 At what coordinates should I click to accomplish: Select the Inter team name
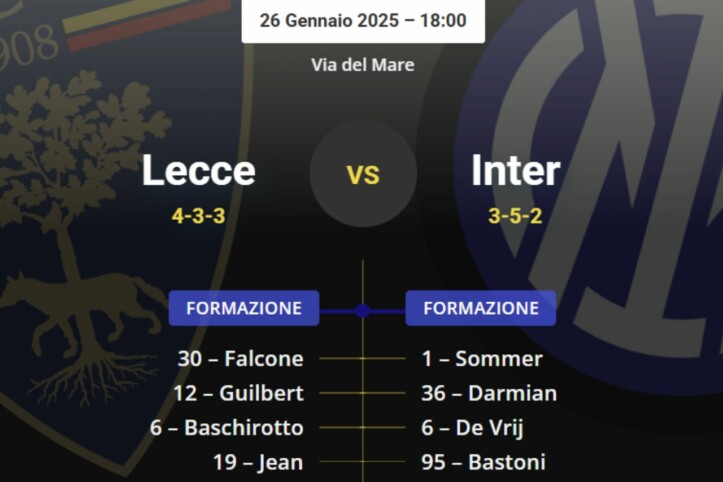[x=515, y=171]
